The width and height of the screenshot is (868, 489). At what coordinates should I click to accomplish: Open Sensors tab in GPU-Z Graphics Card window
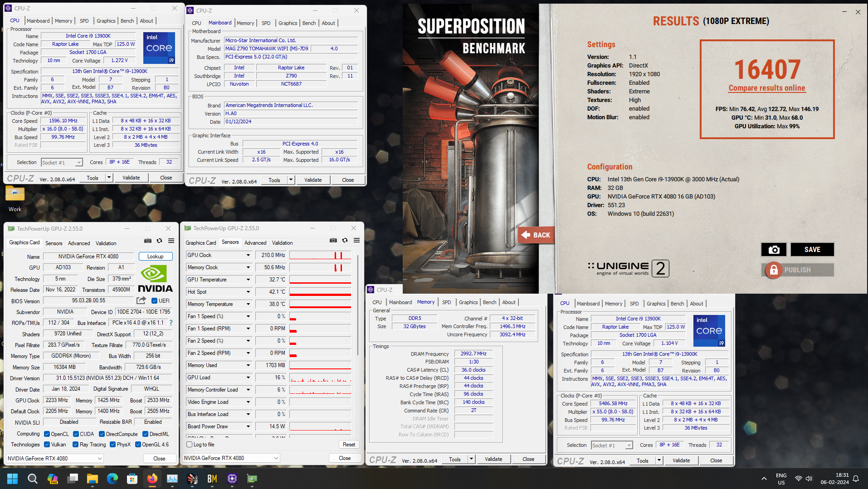[x=54, y=243]
